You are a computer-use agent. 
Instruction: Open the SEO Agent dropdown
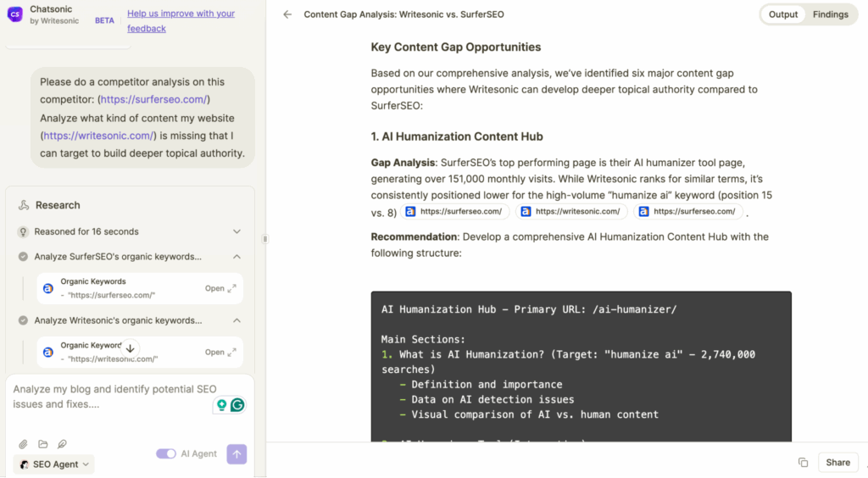point(53,464)
